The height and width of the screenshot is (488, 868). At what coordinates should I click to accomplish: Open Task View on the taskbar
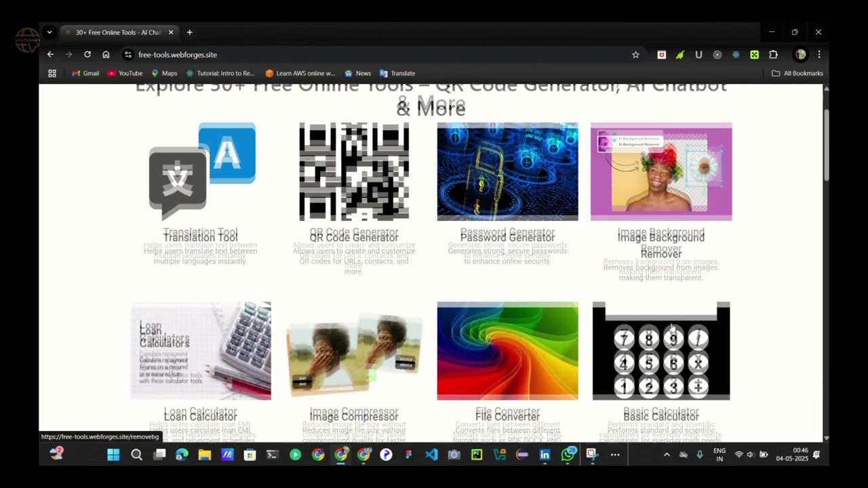click(159, 455)
